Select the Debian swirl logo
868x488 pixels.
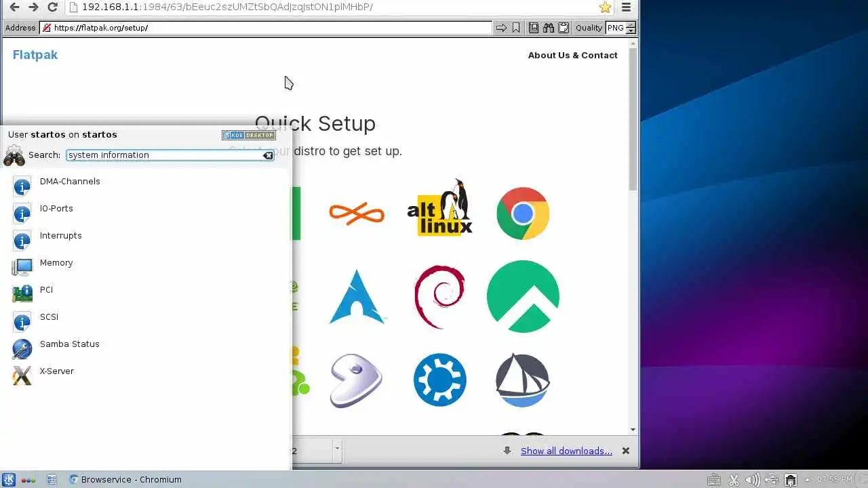tap(439, 297)
